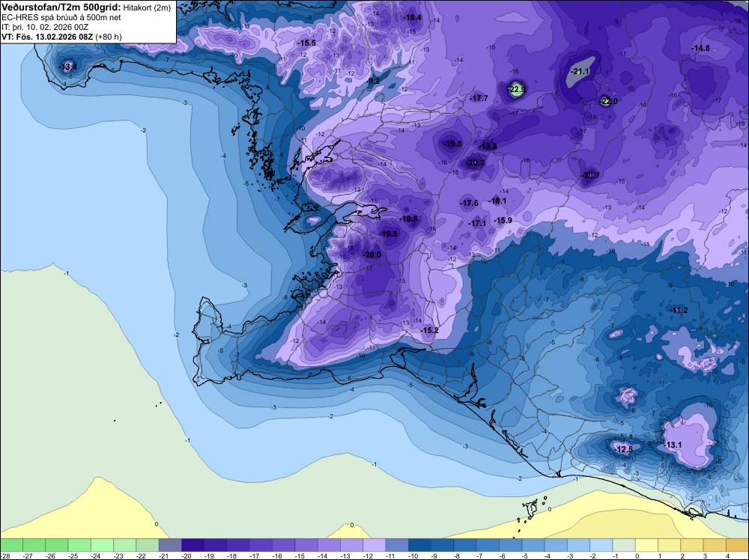Image resolution: width=749 pixels, height=560 pixels.
Task: Select the -19.5 temperature label
Action: tap(389, 234)
